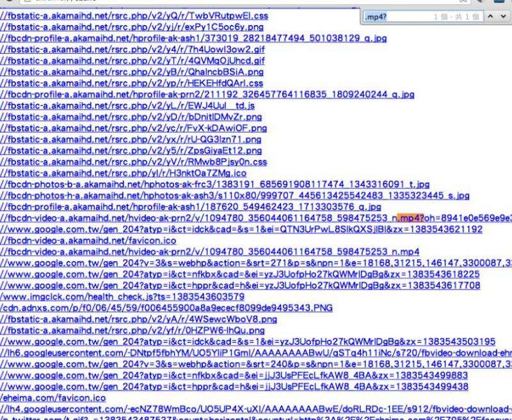Click the find next match arrow
Image resolution: width=512 pixels, height=420 pixels.
pyautogui.click(x=502, y=15)
